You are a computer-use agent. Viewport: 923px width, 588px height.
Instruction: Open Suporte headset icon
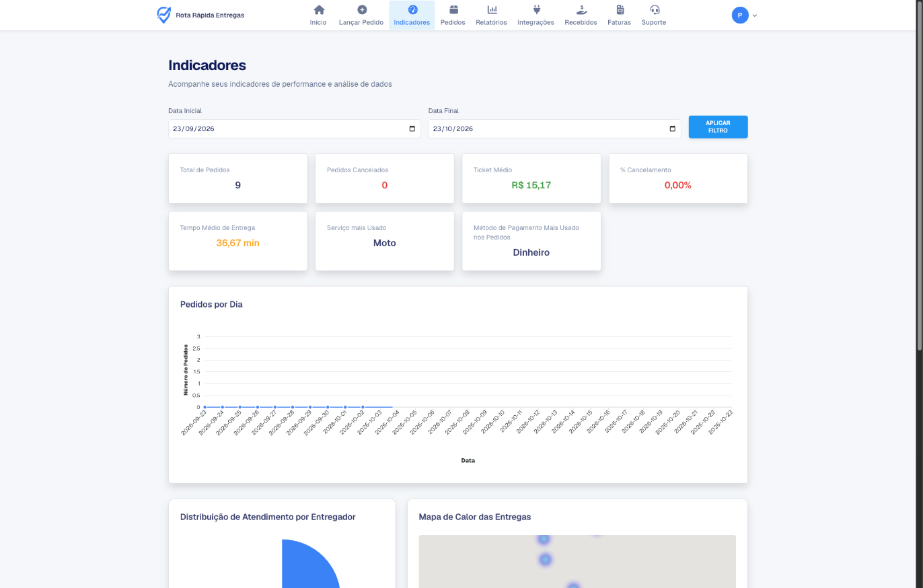point(655,10)
